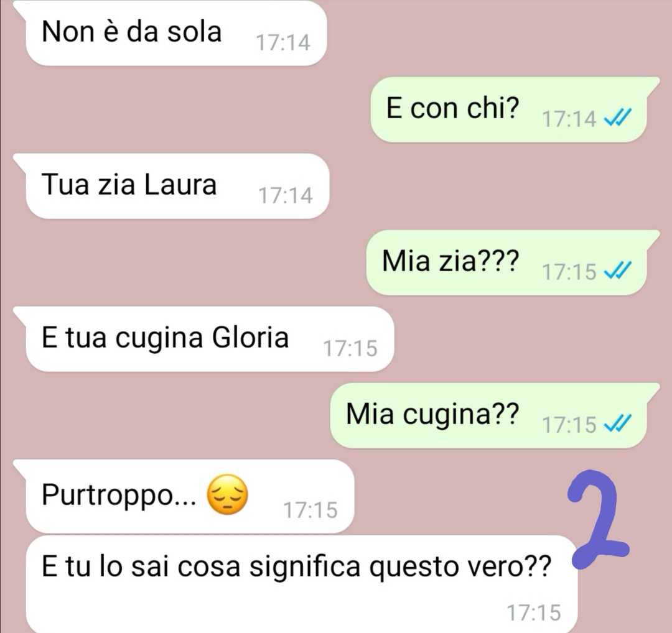This screenshot has width=672, height=633.
Task: Tap the 'Purtroppo...' message bubble
Action: coord(189,496)
